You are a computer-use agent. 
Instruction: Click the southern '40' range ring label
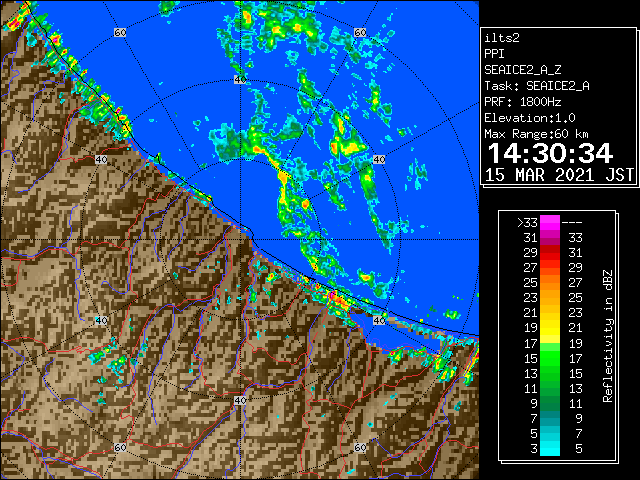pyautogui.click(x=240, y=400)
